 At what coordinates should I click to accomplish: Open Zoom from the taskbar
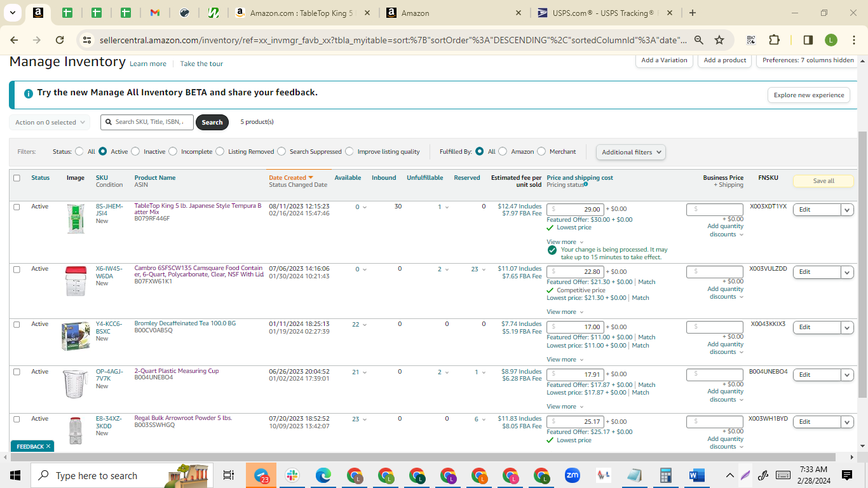tap(573, 475)
